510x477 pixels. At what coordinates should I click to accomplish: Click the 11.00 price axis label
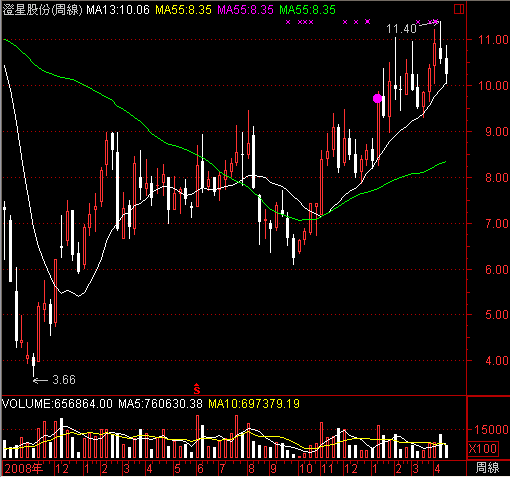[493, 40]
